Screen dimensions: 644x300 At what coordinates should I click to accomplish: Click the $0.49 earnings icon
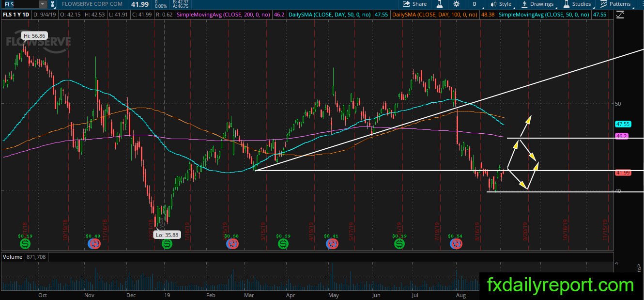coord(93,243)
